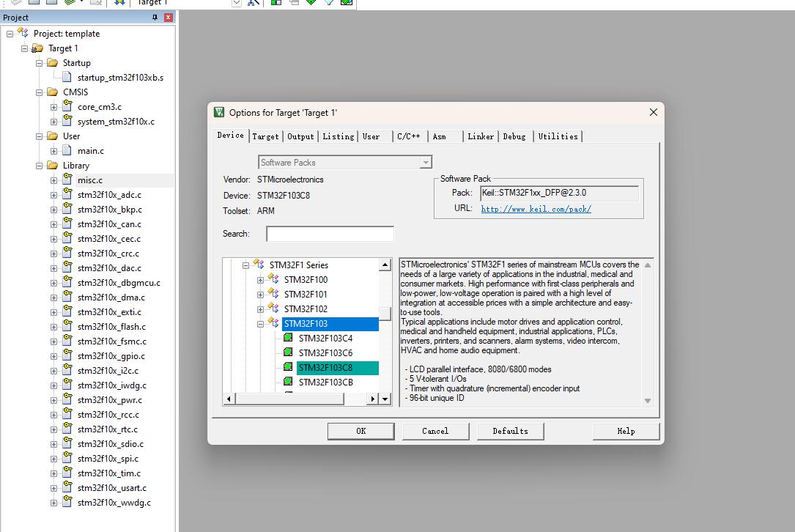Click the User group folder icon
Screen dimensions: 795x532
point(52,136)
